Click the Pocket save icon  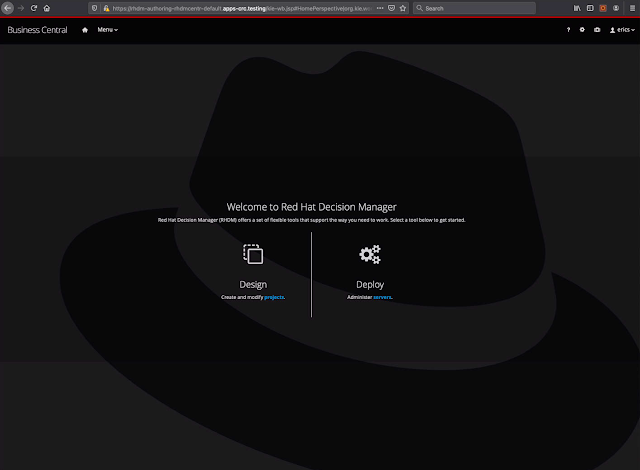[x=391, y=8]
